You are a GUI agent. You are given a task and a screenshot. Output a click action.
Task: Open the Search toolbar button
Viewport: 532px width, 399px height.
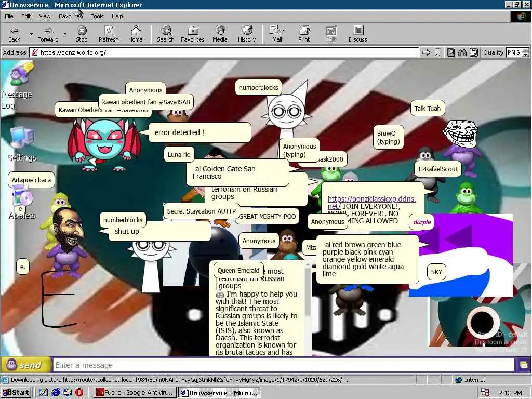[166, 34]
